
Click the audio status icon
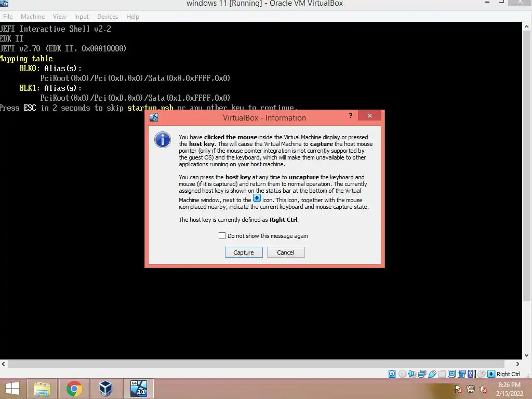click(412, 374)
